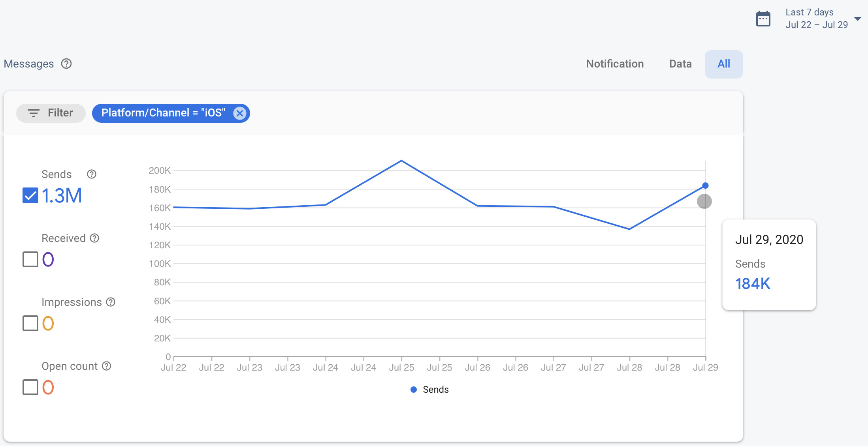Click the help icon beside Received
Viewport: 868px width, 446px height.
tap(94, 238)
